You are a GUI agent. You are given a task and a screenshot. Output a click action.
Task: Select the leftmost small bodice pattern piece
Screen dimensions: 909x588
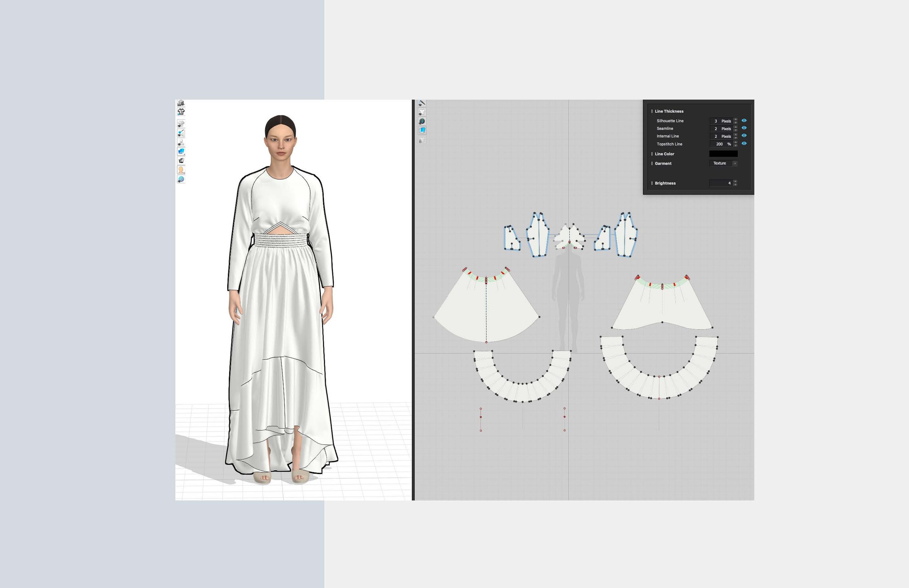click(x=512, y=239)
